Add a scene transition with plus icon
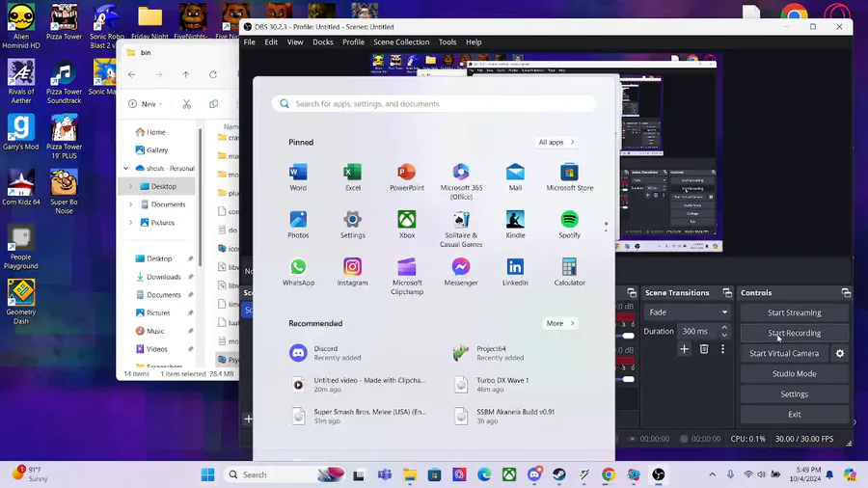Screen dimensions: 868x488 (x=684, y=349)
